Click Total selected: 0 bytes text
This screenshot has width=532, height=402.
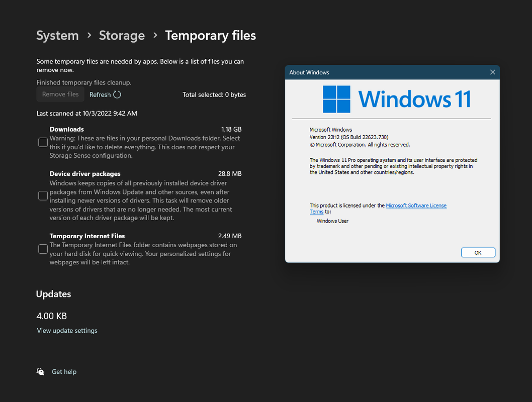[214, 94]
